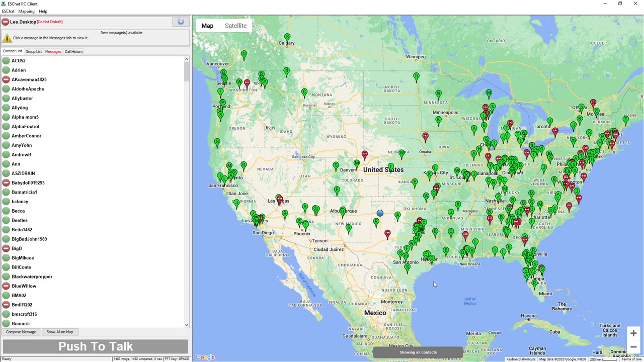Switch to Satellite view

click(x=235, y=26)
